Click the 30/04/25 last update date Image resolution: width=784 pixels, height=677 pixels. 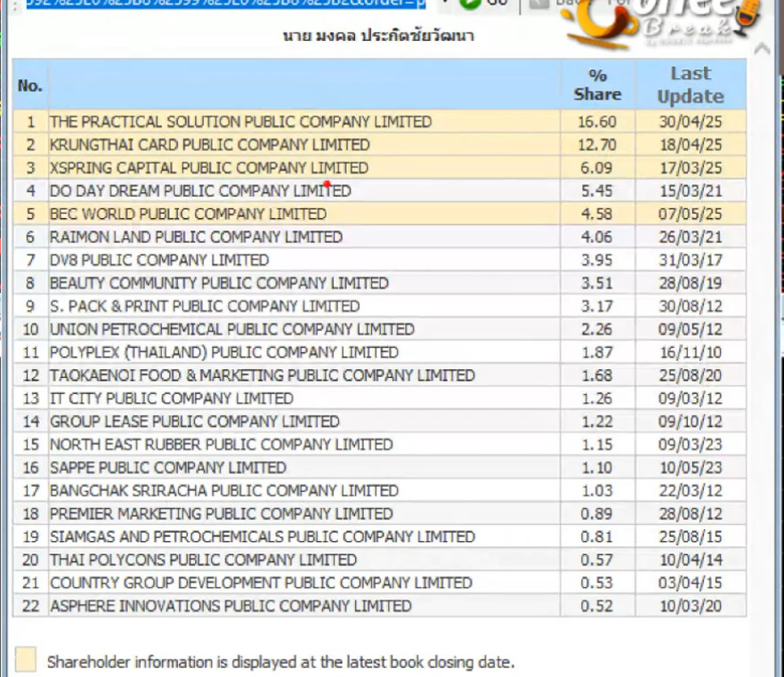tap(691, 122)
